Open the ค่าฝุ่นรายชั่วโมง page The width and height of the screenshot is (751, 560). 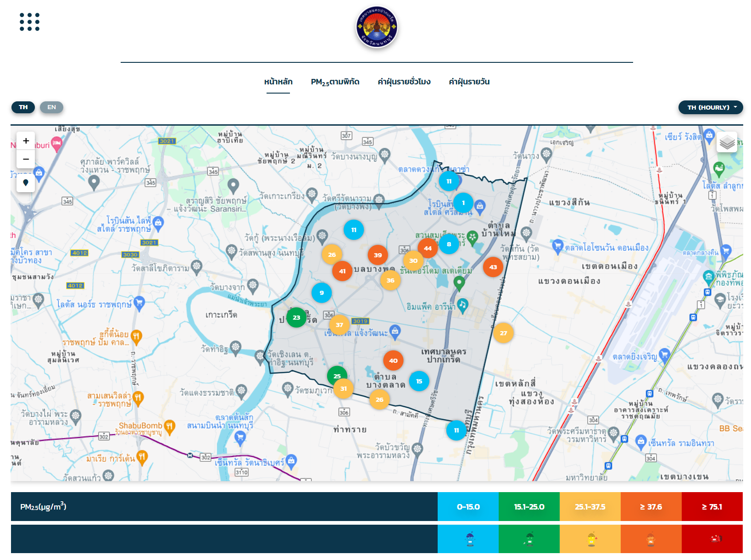click(x=404, y=82)
